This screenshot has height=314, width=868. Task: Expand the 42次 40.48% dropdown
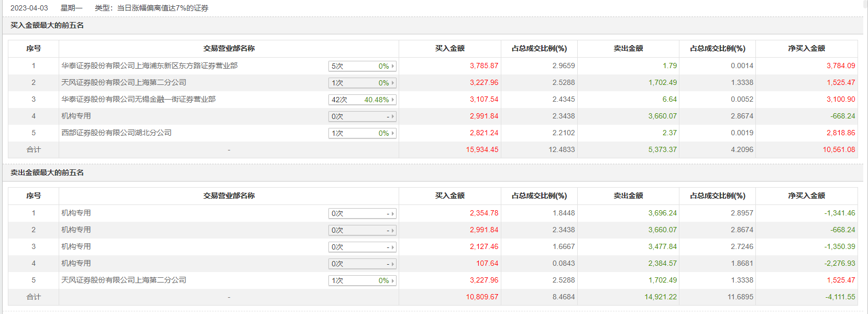click(392, 100)
